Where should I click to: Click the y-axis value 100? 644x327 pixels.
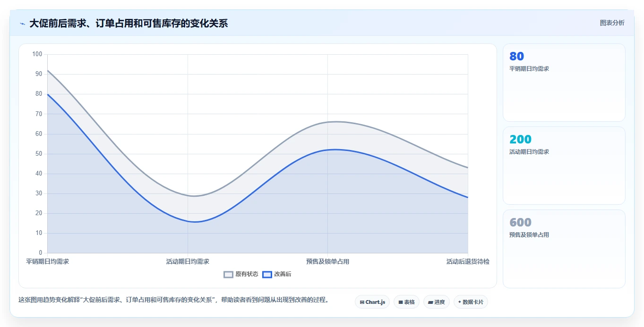coord(37,54)
